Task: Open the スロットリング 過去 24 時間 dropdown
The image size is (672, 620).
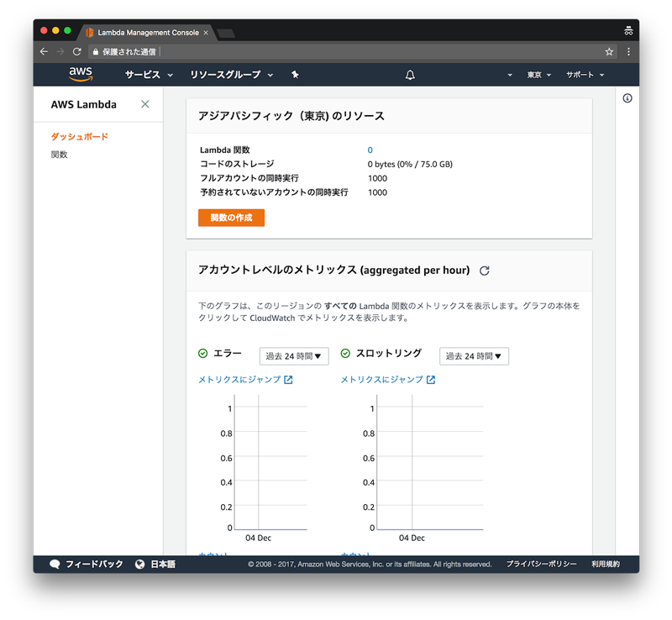Action: point(474,356)
